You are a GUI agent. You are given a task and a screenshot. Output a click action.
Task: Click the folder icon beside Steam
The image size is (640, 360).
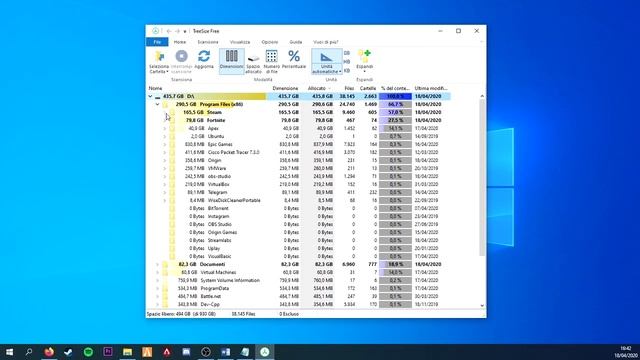[x=172, y=112]
